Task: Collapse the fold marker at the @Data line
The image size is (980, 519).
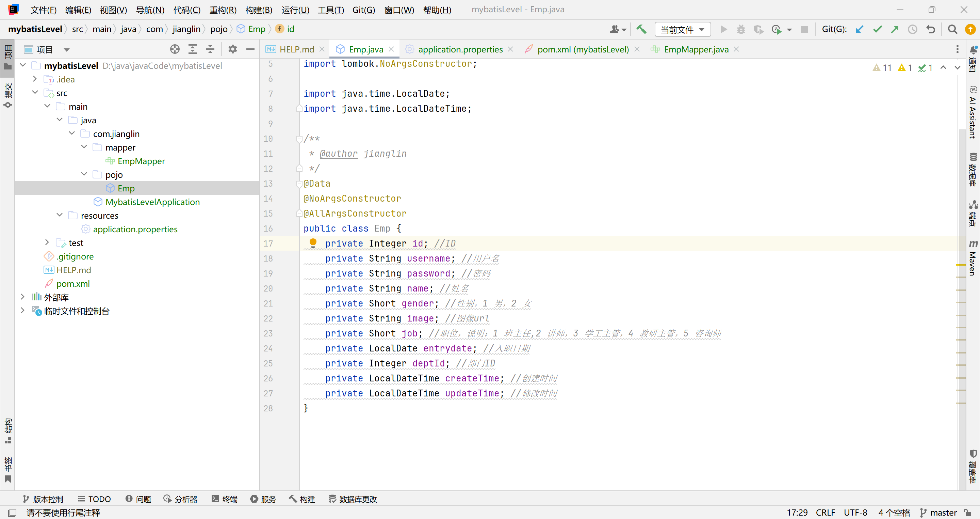Action: click(299, 184)
